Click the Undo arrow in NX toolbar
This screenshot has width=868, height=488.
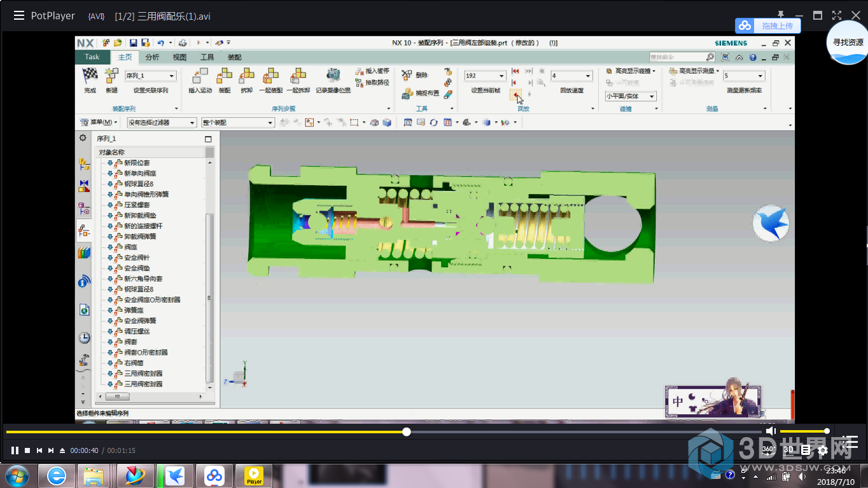[x=160, y=43]
